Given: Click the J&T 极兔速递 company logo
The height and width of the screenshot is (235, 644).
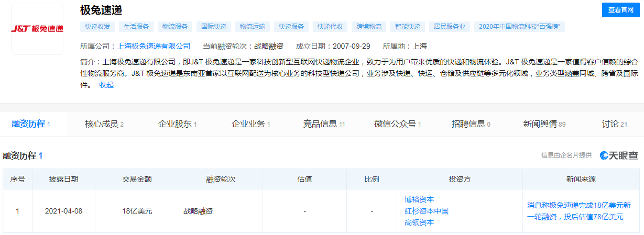Looking at the screenshot, I should click(37, 29).
